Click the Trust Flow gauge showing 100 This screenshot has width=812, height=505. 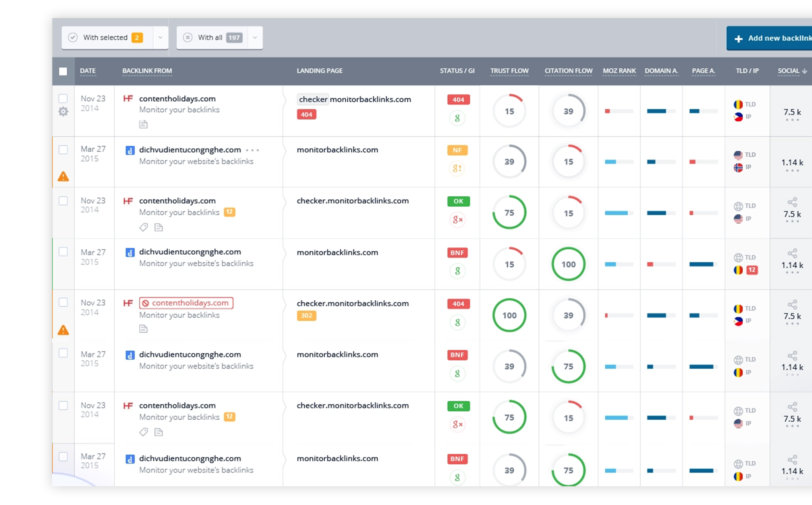pyautogui.click(x=509, y=315)
